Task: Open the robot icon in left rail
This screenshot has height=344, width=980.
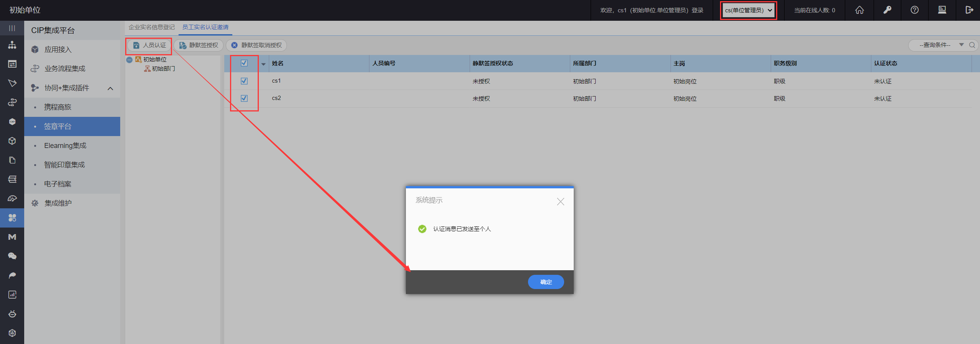Action: [12, 314]
